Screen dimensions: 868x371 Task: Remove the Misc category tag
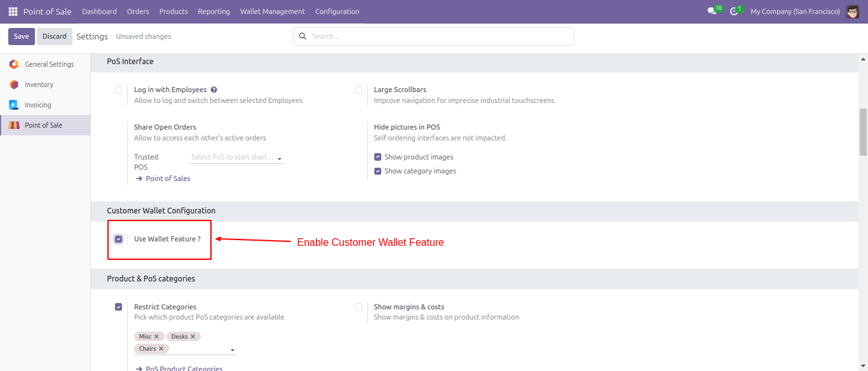156,337
